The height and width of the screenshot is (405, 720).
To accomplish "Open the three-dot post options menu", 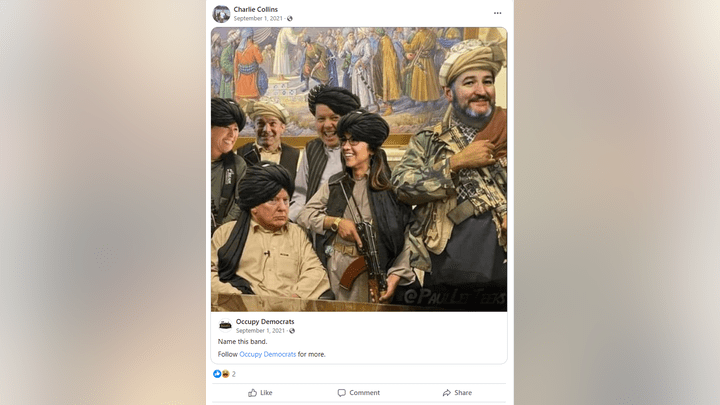I will tap(497, 13).
